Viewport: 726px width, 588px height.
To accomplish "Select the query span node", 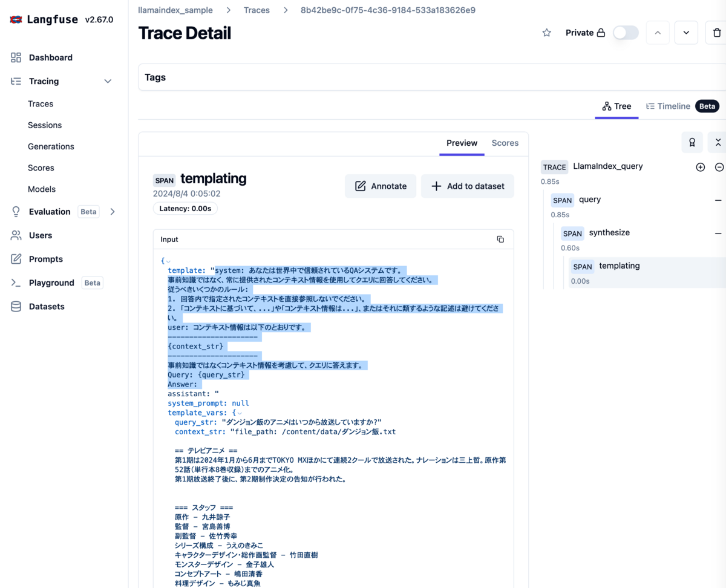I will 590,200.
